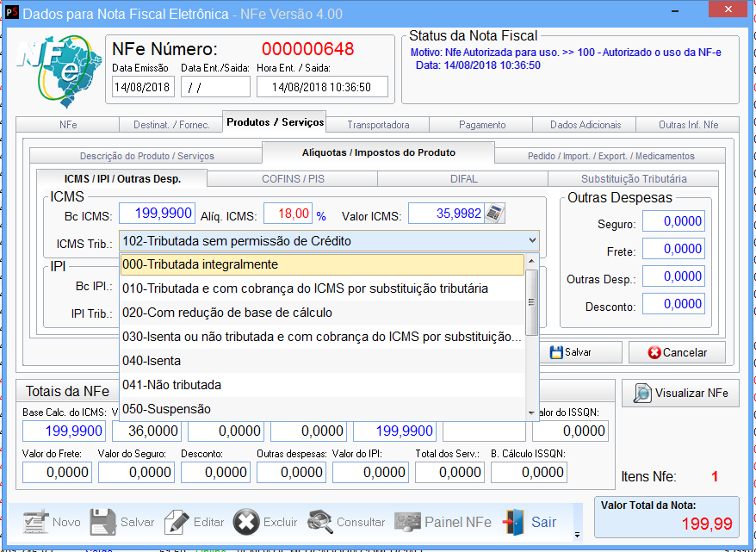Click the Valor ICMS input field

pos(447,213)
